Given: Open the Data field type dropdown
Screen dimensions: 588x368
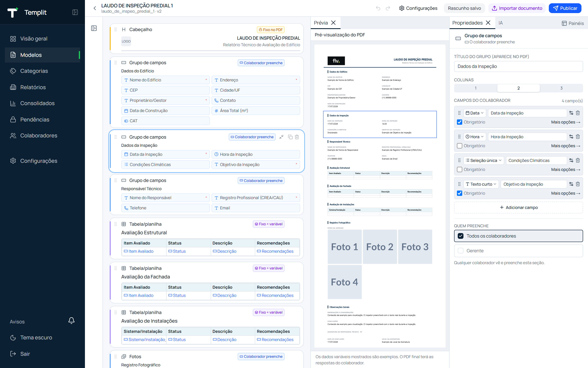Looking at the screenshot, I should pos(474,113).
